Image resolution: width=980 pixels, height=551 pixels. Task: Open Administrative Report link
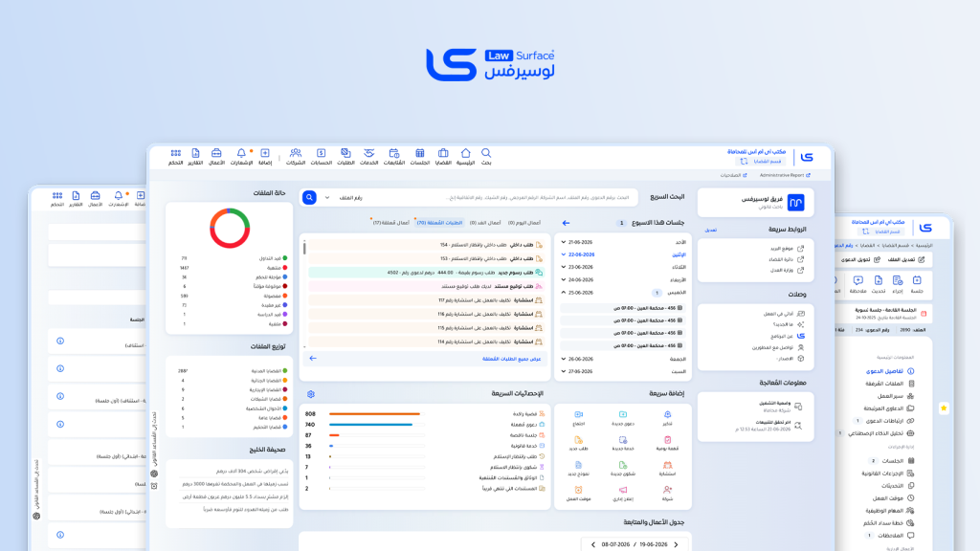tap(785, 175)
